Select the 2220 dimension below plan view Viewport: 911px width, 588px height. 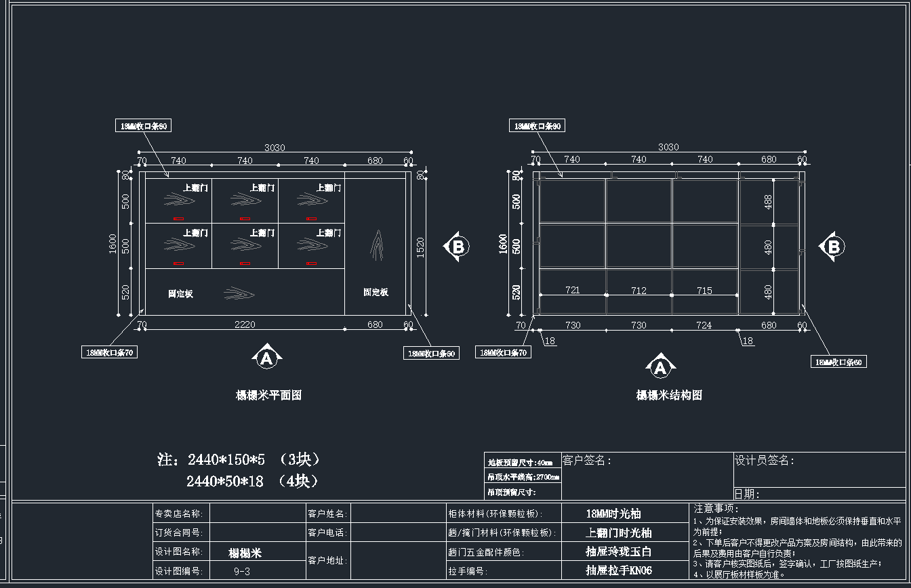[245, 324]
